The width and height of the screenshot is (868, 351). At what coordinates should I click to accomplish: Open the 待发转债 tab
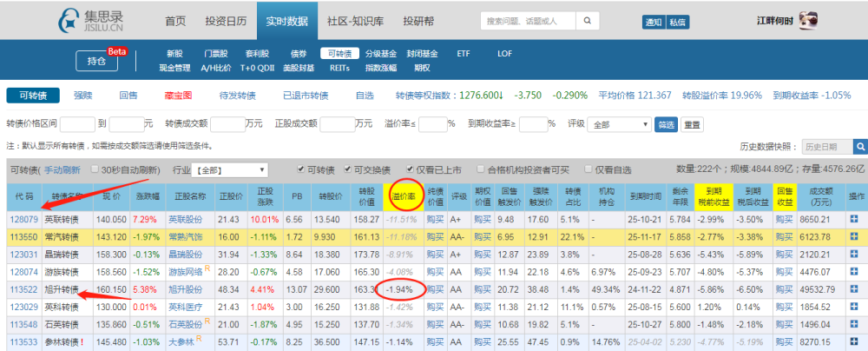(x=238, y=96)
